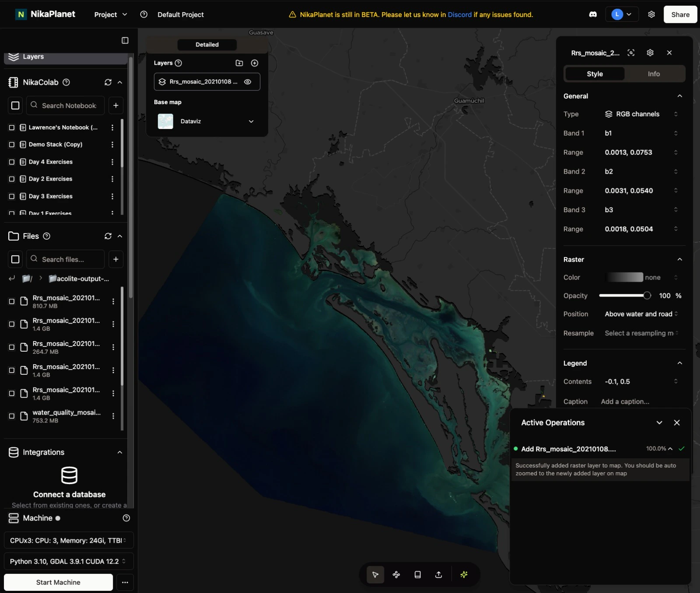Collapse the Integrations section
Screen dimensions: 700x593
(120, 452)
